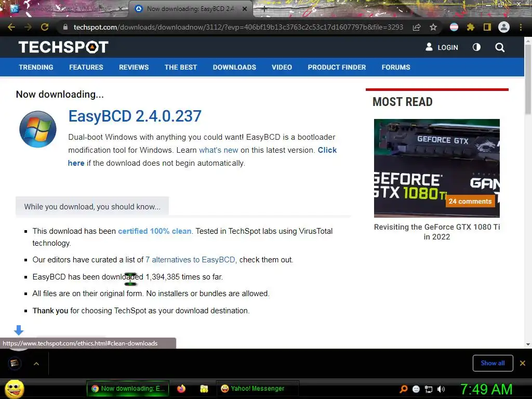532x399 pixels.
Task: Open "7 alternatives to EasyBCD" link
Action: coord(190,260)
